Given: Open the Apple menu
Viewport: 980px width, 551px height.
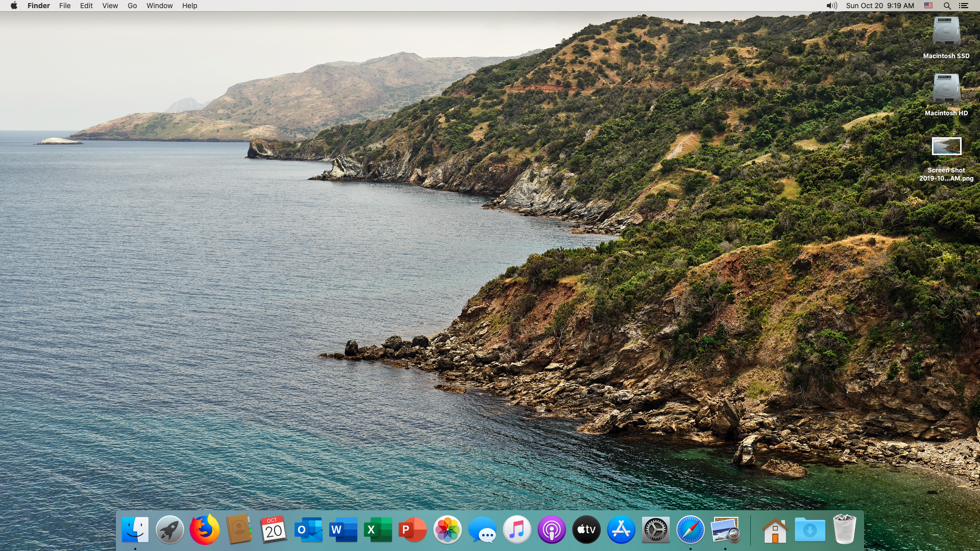Looking at the screenshot, I should pos(14,6).
